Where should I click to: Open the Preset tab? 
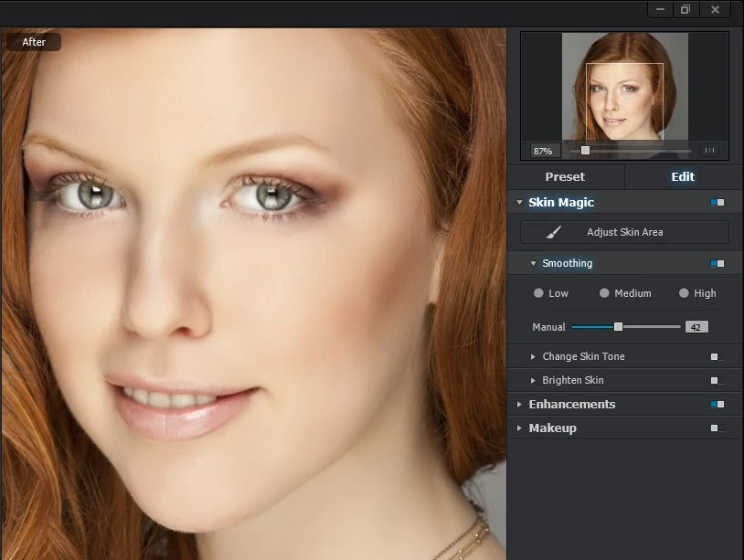click(x=565, y=176)
